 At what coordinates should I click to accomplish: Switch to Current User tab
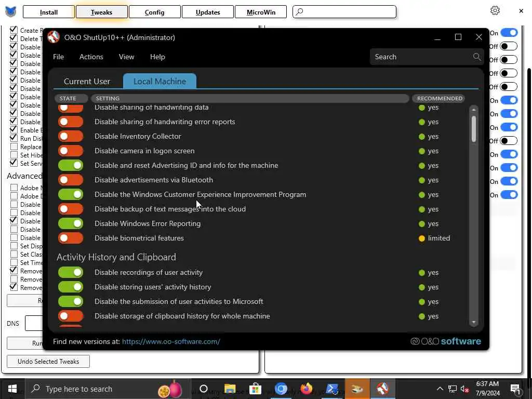(x=87, y=82)
